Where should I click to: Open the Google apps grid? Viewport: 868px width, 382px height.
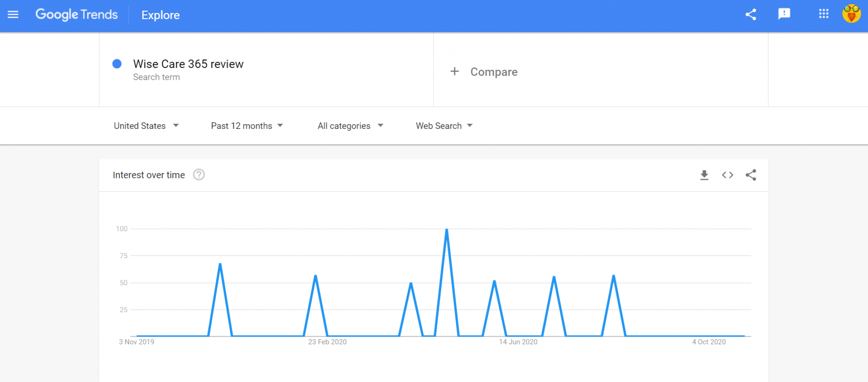[x=823, y=14]
